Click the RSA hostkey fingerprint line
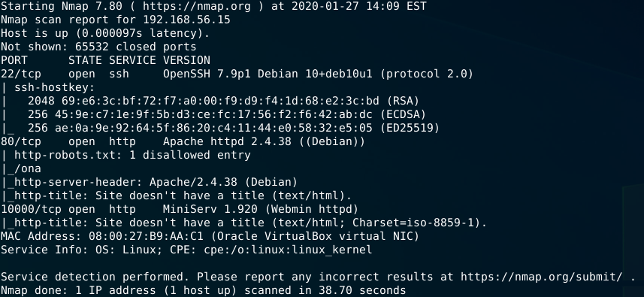Screen dimensions: 644x297 click(223, 101)
